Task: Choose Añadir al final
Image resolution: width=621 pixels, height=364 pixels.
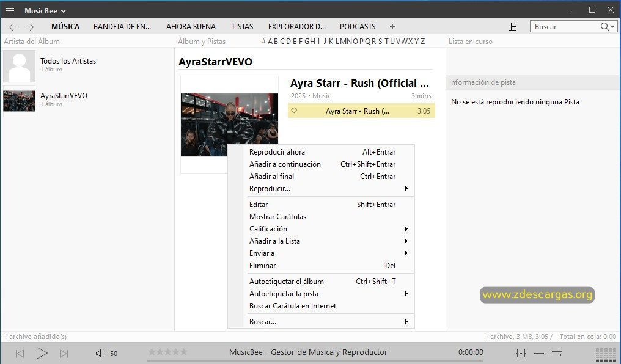Action: 321,177
